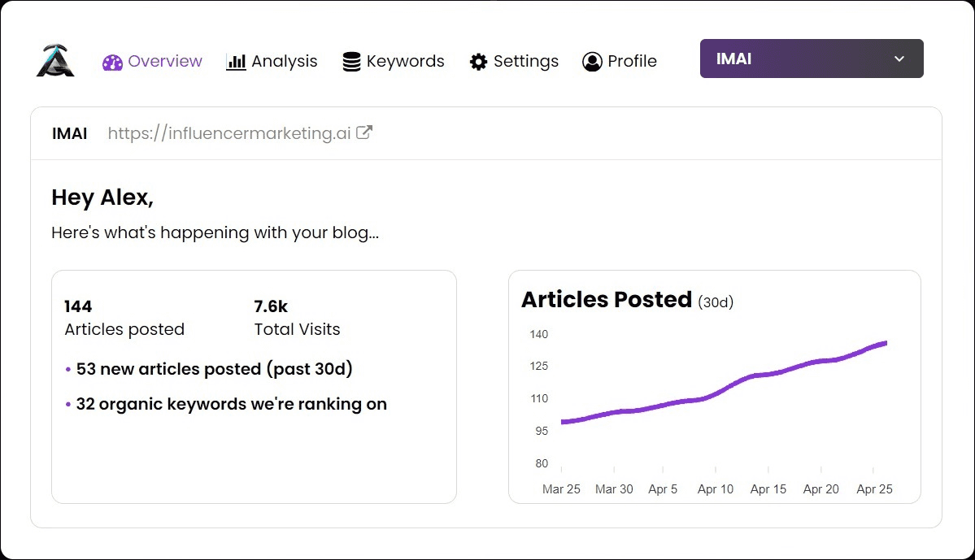Image resolution: width=975 pixels, height=560 pixels.
Task: Click the bullet marker beside organic keywords stat
Action: 67,404
